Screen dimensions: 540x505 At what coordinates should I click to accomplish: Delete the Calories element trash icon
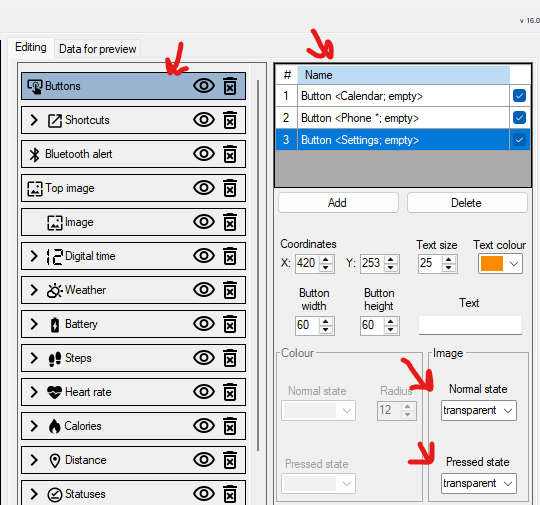230,426
